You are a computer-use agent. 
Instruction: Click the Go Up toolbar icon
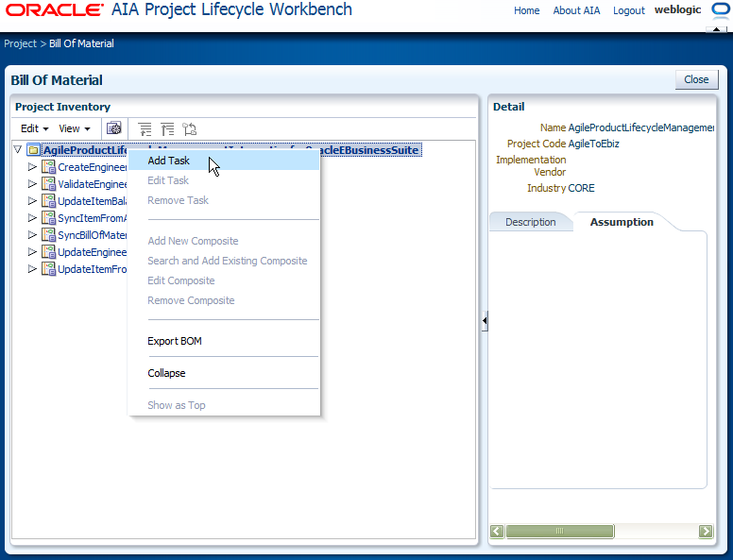click(x=145, y=129)
